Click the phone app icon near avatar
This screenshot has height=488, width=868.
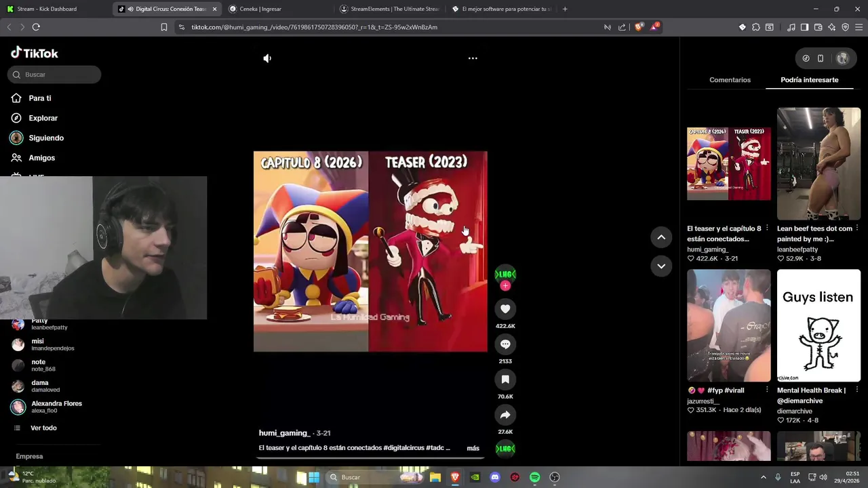(820, 58)
